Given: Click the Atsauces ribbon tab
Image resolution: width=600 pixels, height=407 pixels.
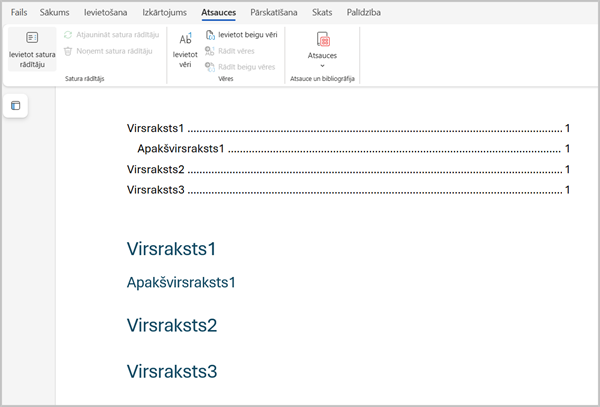Looking at the screenshot, I should click(218, 12).
